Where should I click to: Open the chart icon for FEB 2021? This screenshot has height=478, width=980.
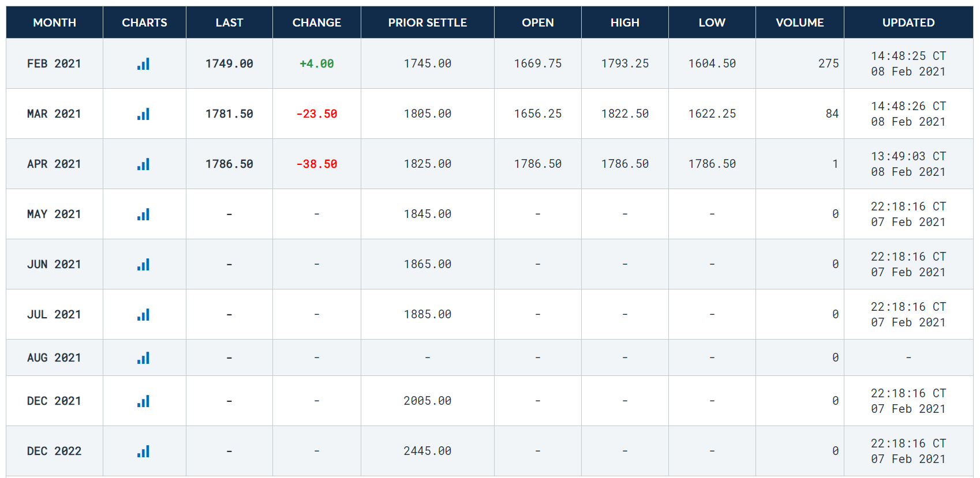(144, 64)
